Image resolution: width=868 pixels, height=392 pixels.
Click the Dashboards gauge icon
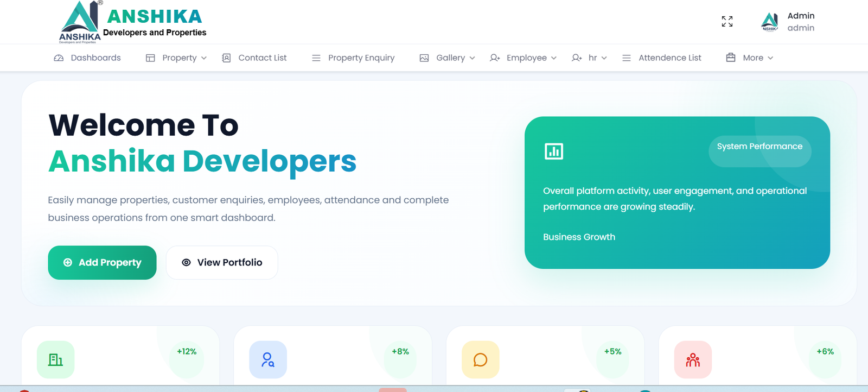click(59, 58)
